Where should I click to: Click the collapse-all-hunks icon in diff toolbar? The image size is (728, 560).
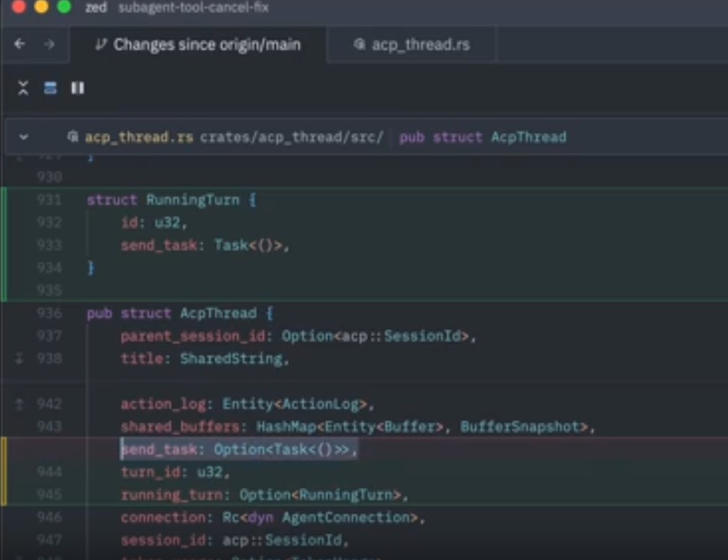[23, 88]
